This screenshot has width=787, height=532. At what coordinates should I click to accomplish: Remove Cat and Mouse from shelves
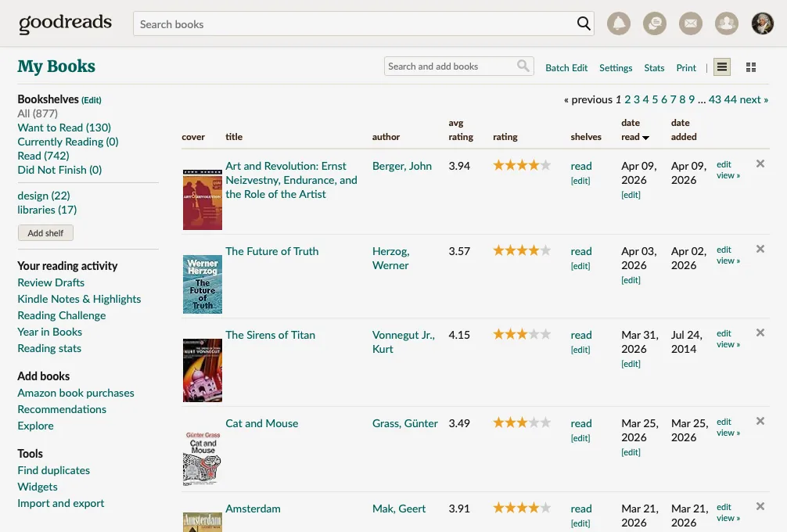(x=760, y=421)
